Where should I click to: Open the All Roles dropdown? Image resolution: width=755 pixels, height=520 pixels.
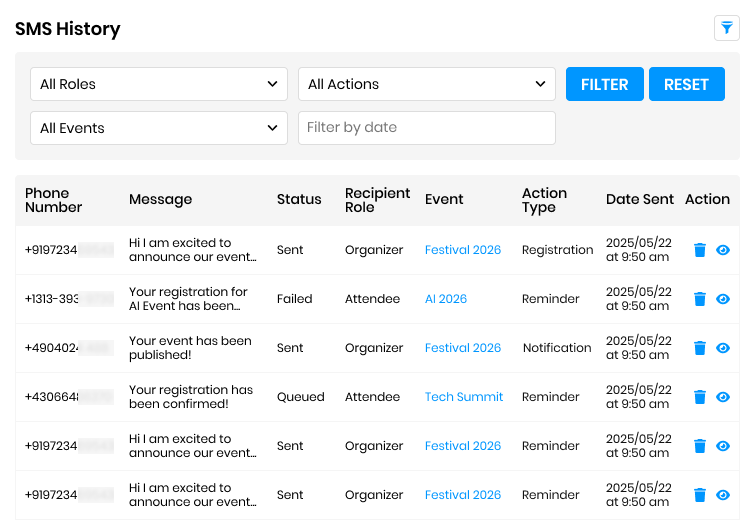point(159,84)
